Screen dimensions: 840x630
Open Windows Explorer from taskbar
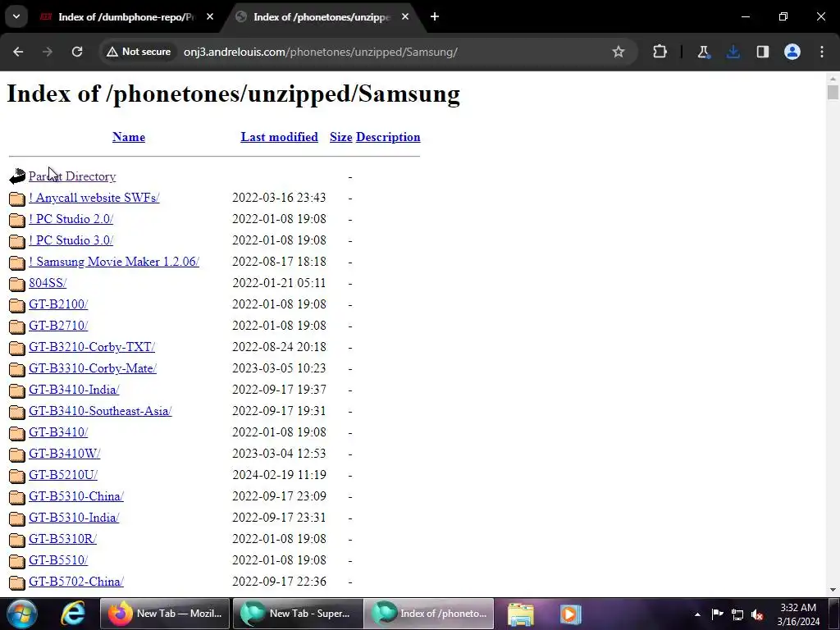pos(521,614)
